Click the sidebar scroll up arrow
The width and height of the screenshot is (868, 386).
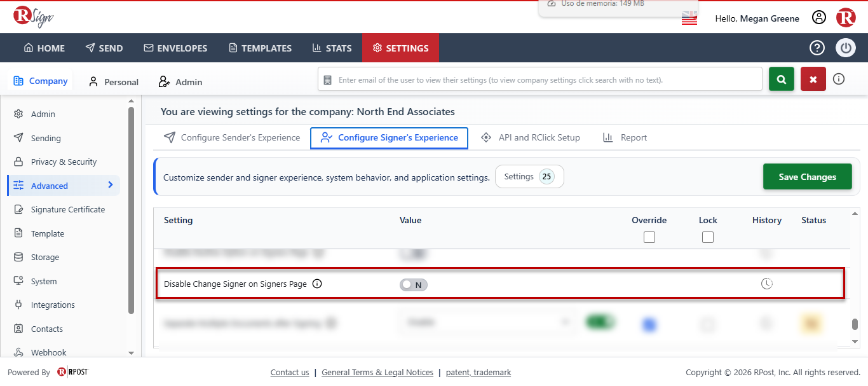(x=132, y=100)
